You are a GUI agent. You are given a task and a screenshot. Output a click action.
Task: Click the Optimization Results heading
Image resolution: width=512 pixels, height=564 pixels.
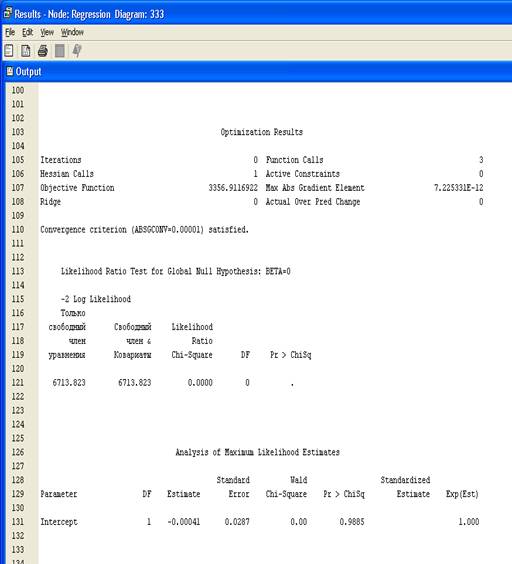pos(262,132)
